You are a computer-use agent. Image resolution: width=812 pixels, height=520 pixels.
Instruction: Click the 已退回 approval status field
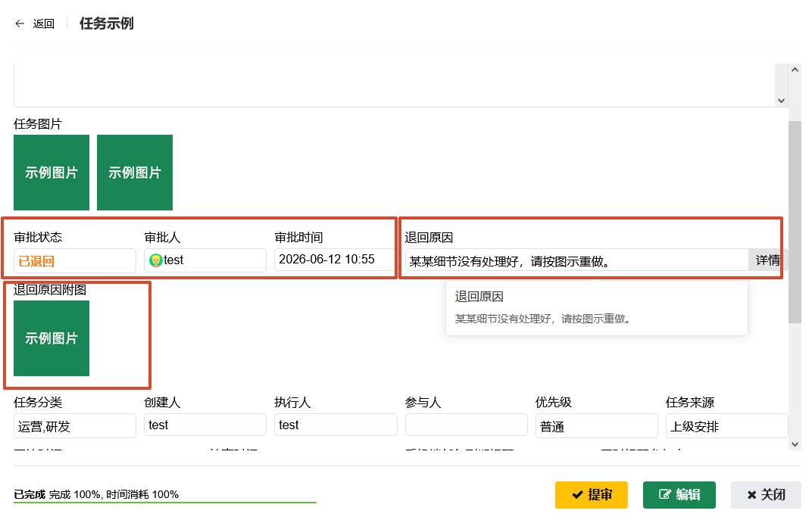[x=74, y=260]
